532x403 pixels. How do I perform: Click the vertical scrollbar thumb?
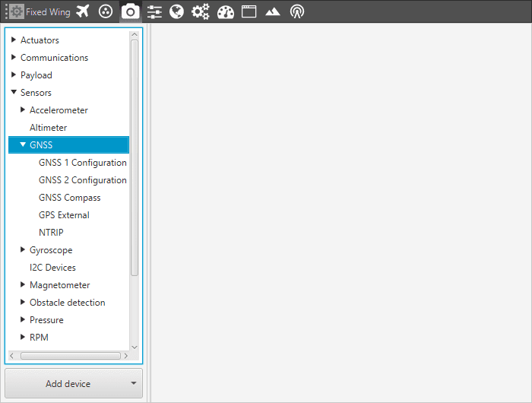pyautogui.click(x=135, y=158)
